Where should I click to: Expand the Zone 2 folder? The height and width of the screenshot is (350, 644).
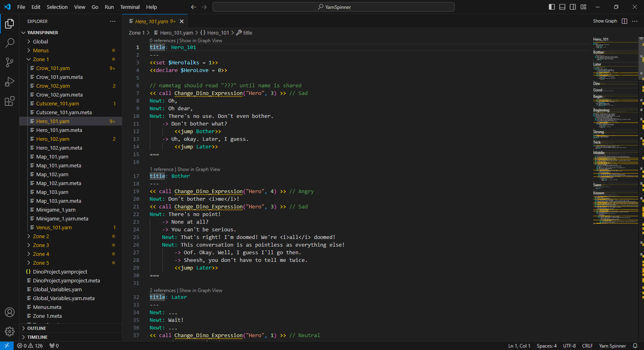(41, 236)
